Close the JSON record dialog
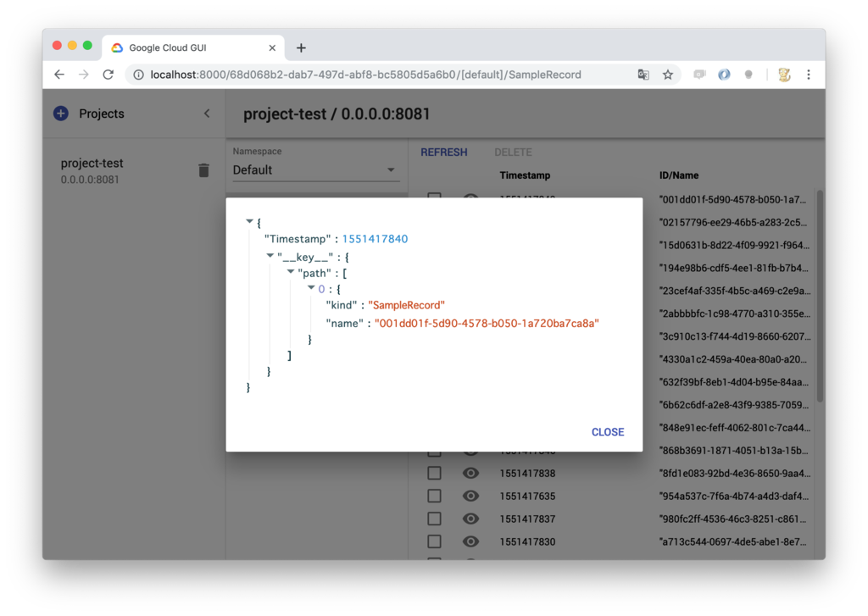This screenshot has width=868, height=616. coord(607,432)
